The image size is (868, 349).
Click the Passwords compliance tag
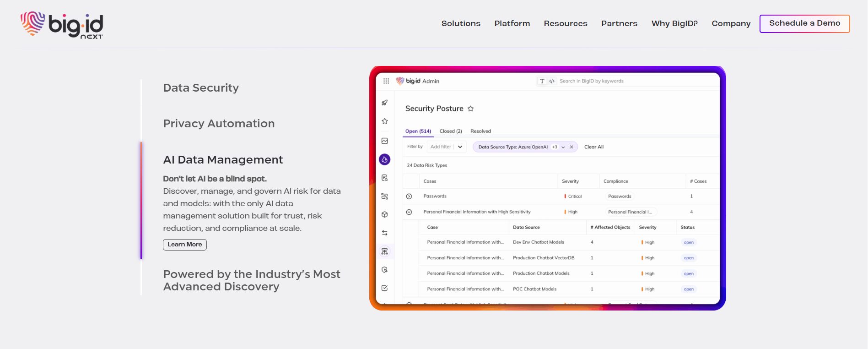click(x=620, y=196)
